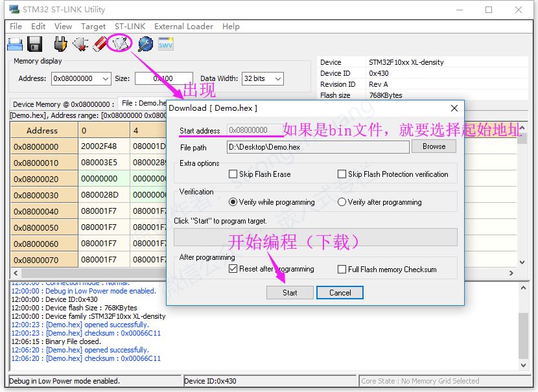Click log line 'Device ID:0x430'

click(54, 299)
